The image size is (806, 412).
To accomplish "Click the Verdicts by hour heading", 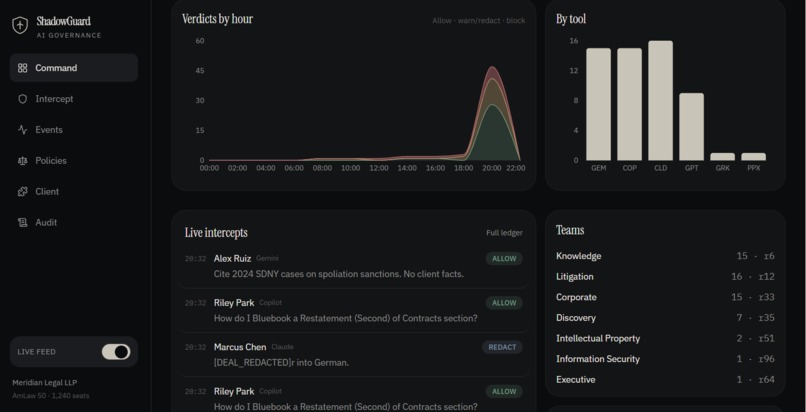I will coord(217,19).
